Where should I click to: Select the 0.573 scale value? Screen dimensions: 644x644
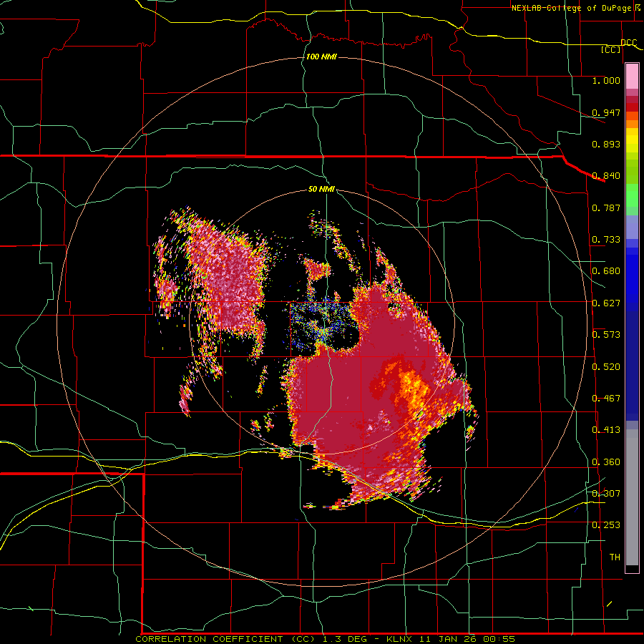606,335
